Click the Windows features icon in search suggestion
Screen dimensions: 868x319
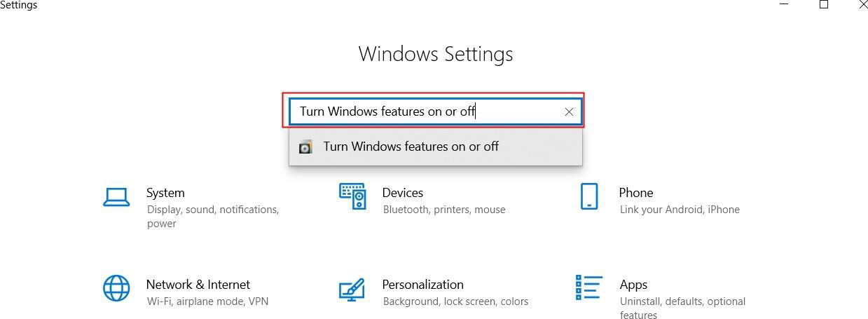coord(305,147)
